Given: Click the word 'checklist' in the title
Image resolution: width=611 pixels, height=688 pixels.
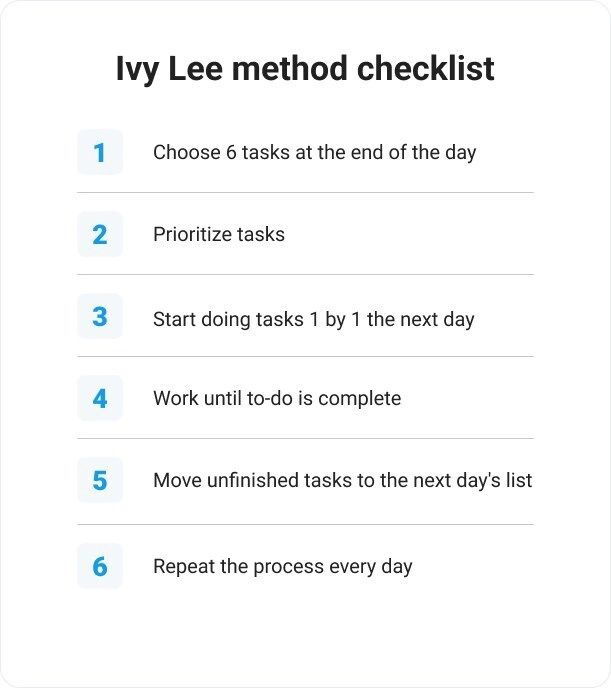Looking at the screenshot, I should point(426,68).
